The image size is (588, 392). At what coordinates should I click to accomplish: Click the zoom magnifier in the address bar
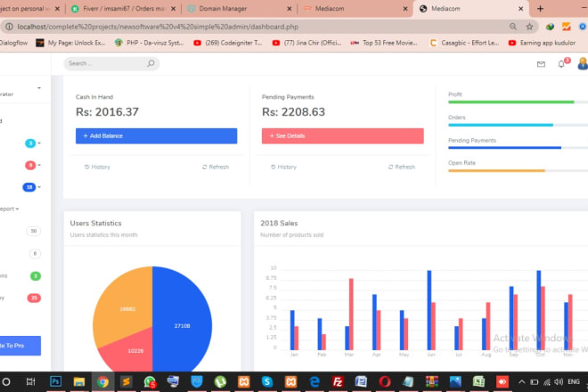click(513, 27)
